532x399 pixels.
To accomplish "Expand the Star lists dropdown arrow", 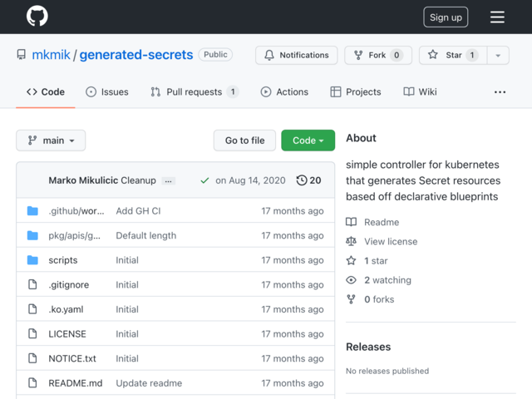I will [498, 55].
